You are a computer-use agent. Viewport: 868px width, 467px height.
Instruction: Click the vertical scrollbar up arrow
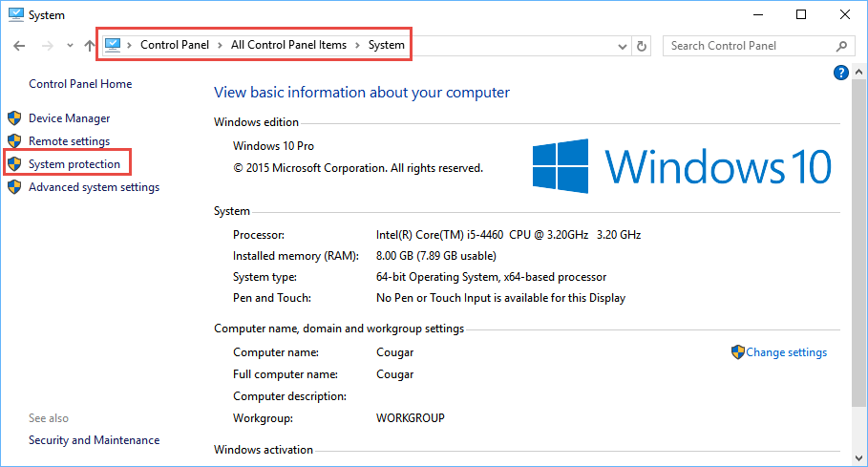tap(858, 72)
